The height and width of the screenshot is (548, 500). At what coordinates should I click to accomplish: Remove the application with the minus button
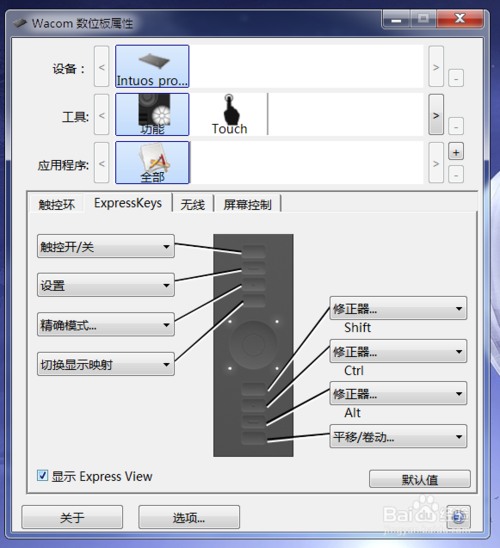point(456,174)
